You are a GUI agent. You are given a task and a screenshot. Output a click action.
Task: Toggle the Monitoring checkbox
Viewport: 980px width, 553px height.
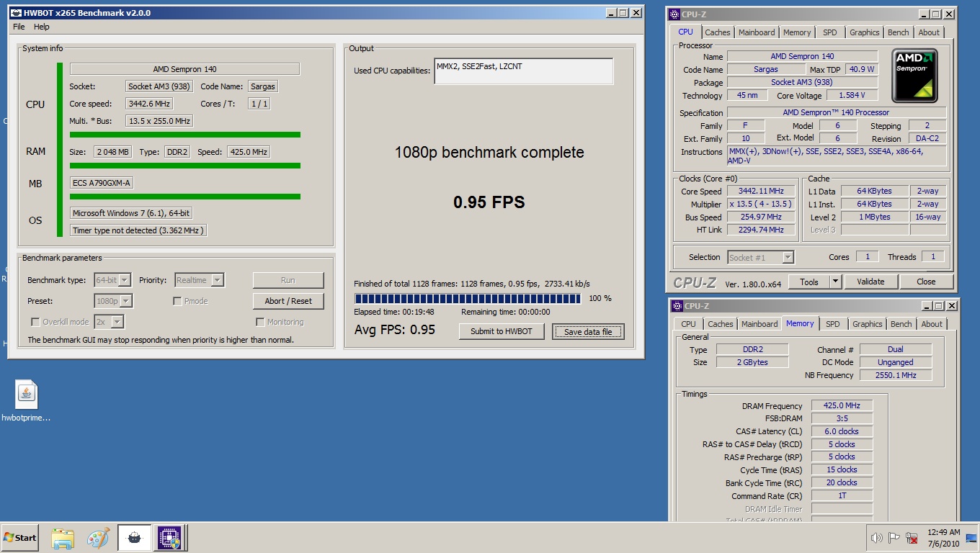coord(260,322)
